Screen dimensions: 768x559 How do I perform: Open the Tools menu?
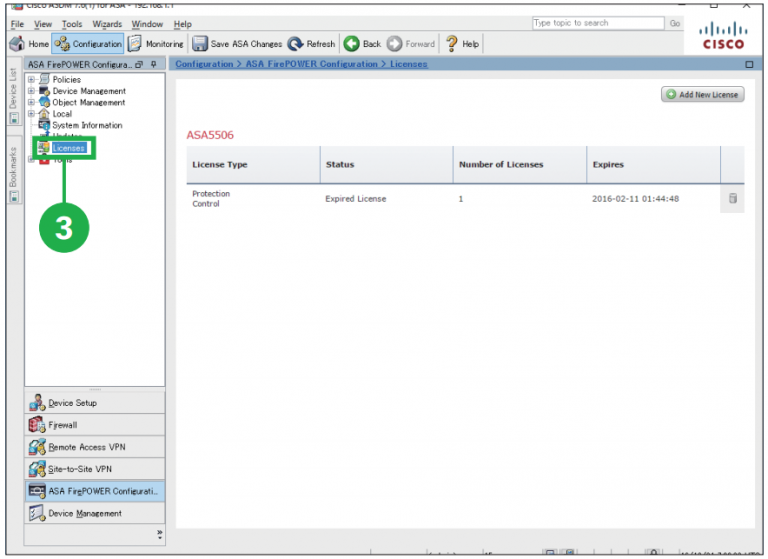72,24
